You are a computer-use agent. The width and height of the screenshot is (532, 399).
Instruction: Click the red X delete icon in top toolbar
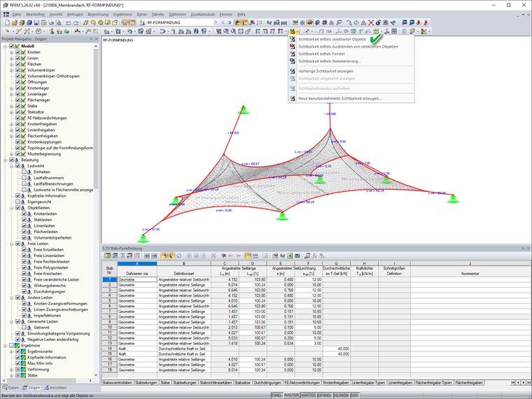pyautogui.click(x=371, y=22)
